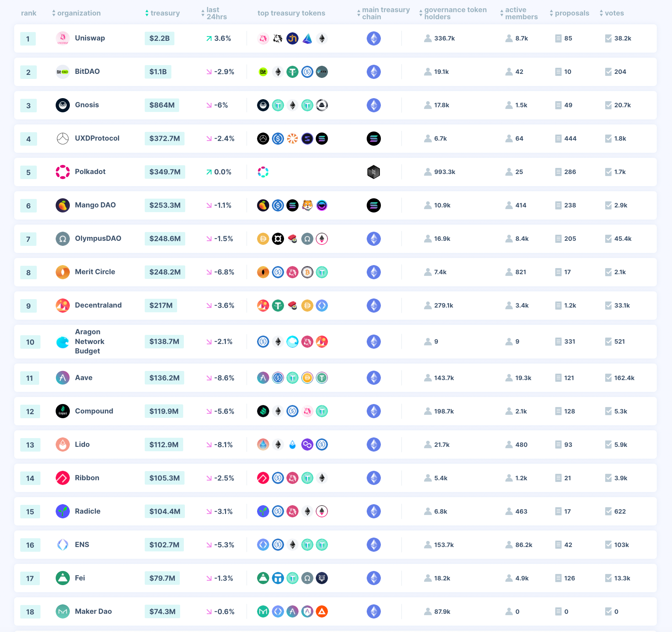Click the Decentraland logo icon
This screenshot has width=672, height=632.
tap(62, 306)
